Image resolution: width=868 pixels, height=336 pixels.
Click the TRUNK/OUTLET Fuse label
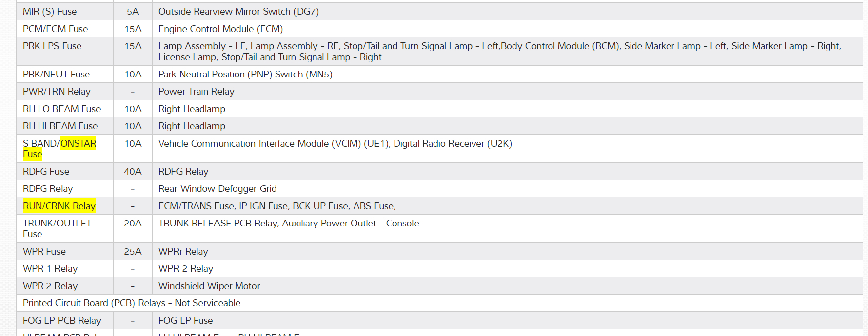pos(57,228)
